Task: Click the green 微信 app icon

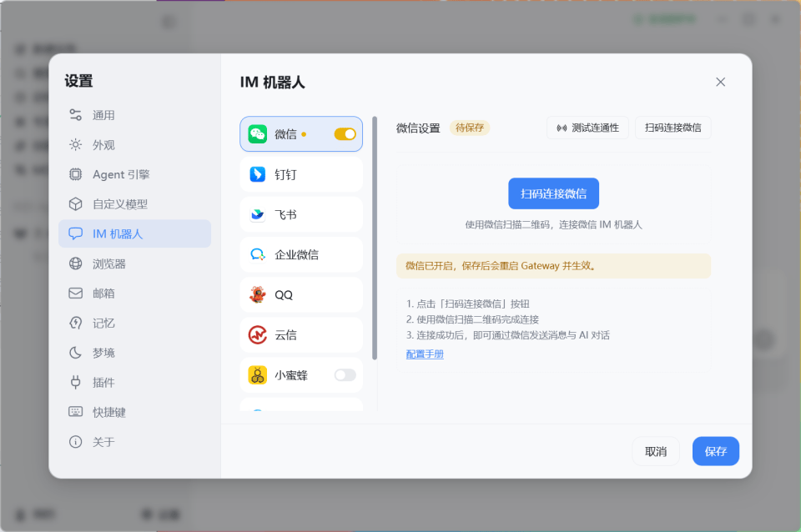Action: [258, 134]
